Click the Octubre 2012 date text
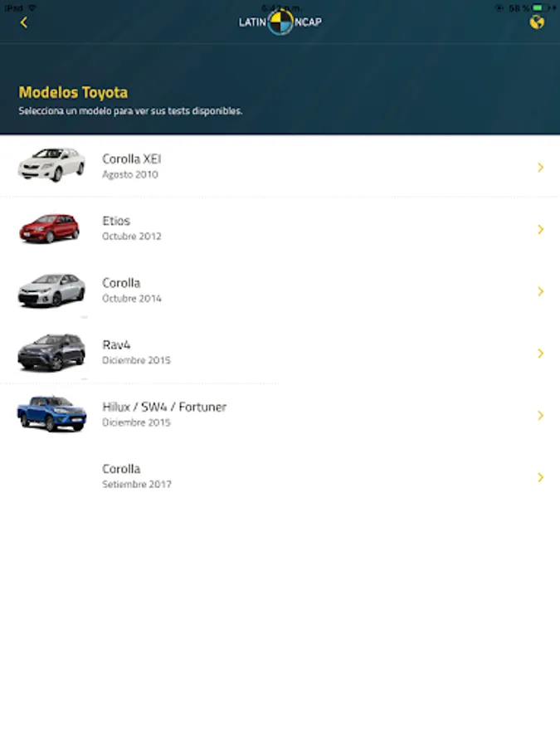560x747 pixels. click(x=132, y=237)
